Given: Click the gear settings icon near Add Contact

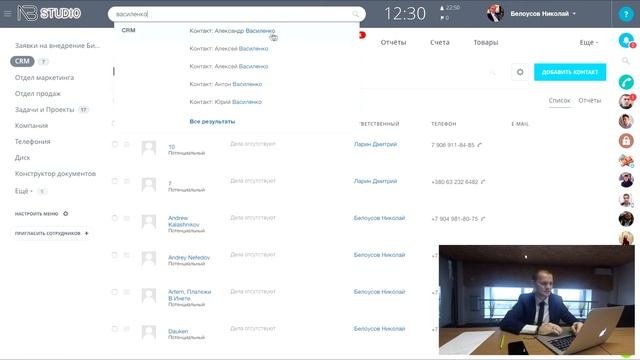Looking at the screenshot, I should point(520,72).
